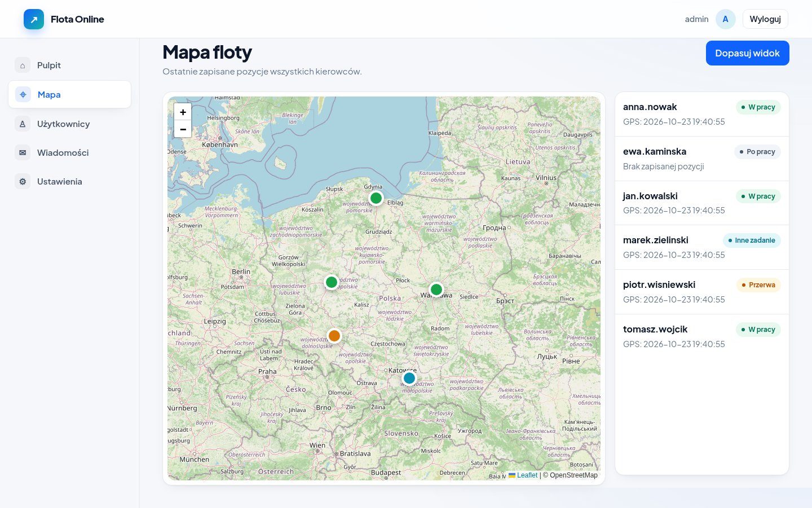Zoom out the map with minus button
Viewport: 812px width, 508px height.
pyautogui.click(x=183, y=129)
